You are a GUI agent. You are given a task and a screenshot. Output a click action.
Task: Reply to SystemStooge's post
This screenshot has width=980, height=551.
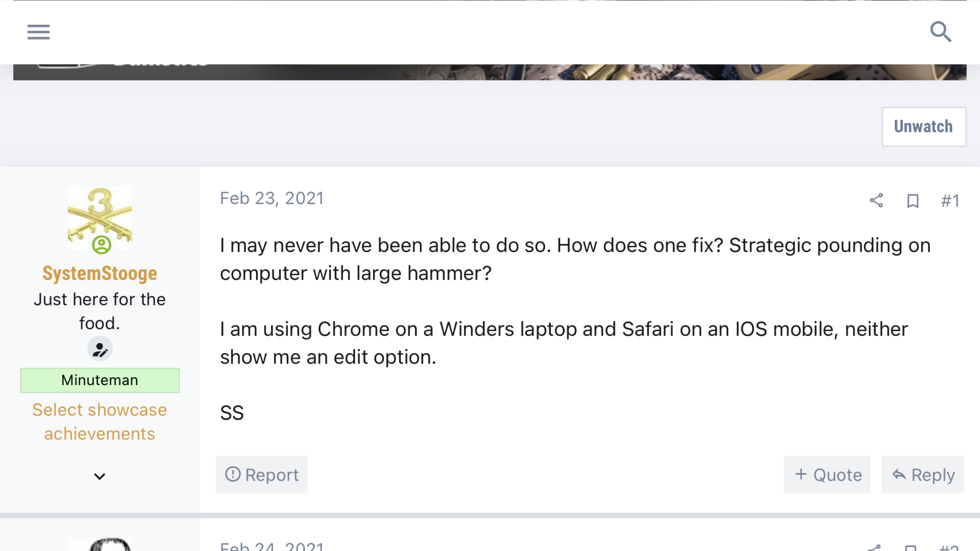tap(923, 474)
